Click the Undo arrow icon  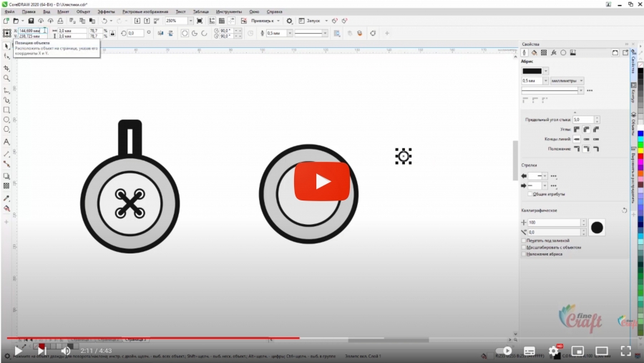104,21
